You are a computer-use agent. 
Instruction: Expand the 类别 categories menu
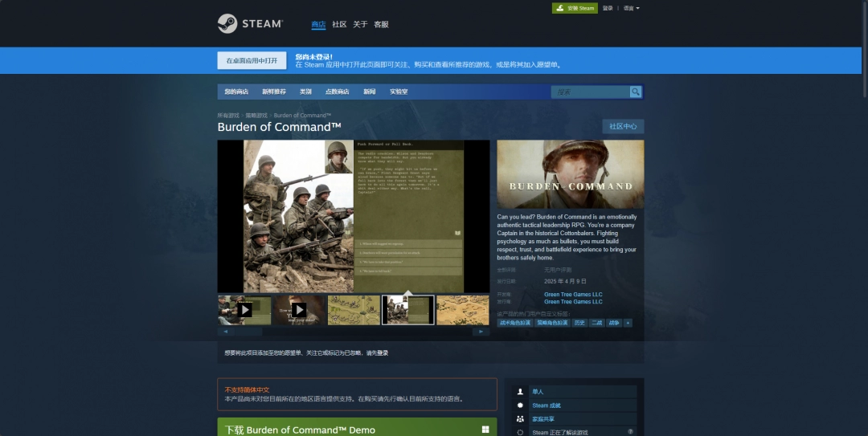(305, 92)
